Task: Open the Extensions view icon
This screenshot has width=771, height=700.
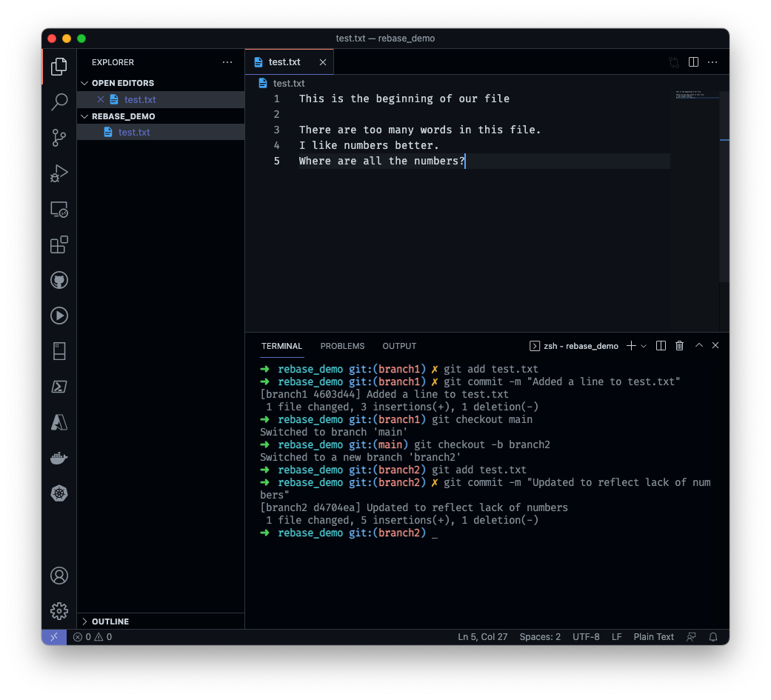Action: (x=59, y=244)
